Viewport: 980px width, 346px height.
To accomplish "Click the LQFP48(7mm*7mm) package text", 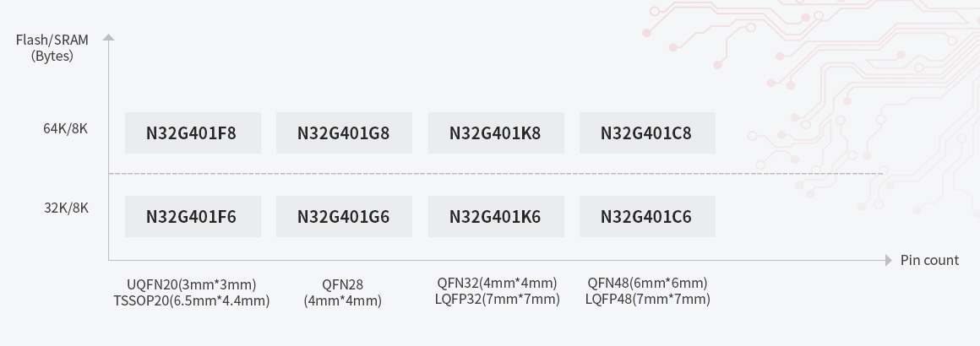I will 647,299.
